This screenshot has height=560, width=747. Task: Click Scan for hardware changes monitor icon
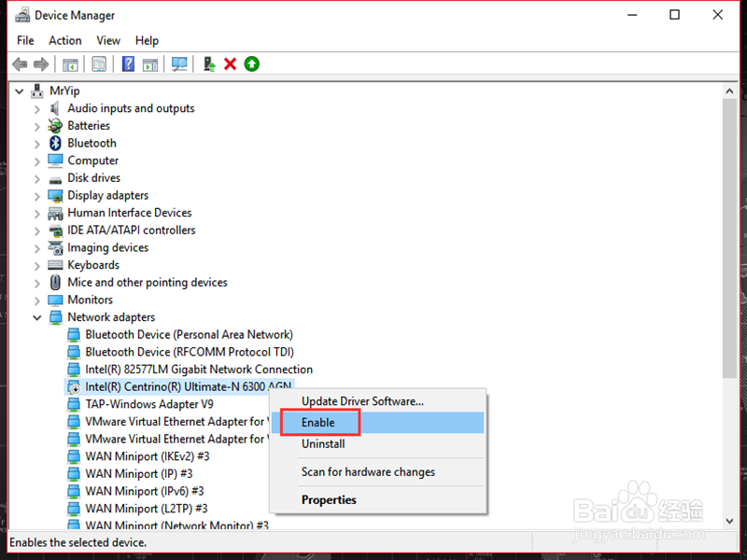pyautogui.click(x=179, y=63)
